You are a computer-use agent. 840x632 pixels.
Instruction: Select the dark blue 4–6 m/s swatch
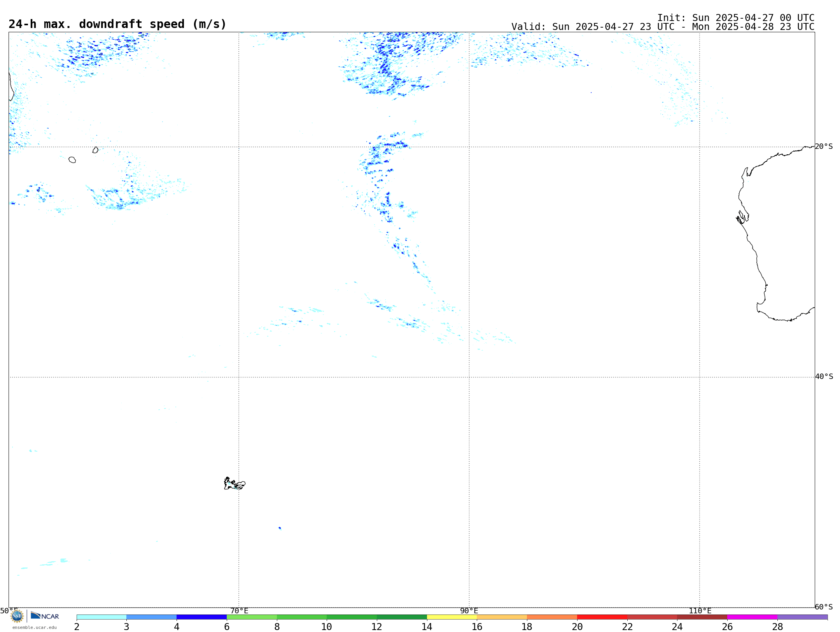201,617
